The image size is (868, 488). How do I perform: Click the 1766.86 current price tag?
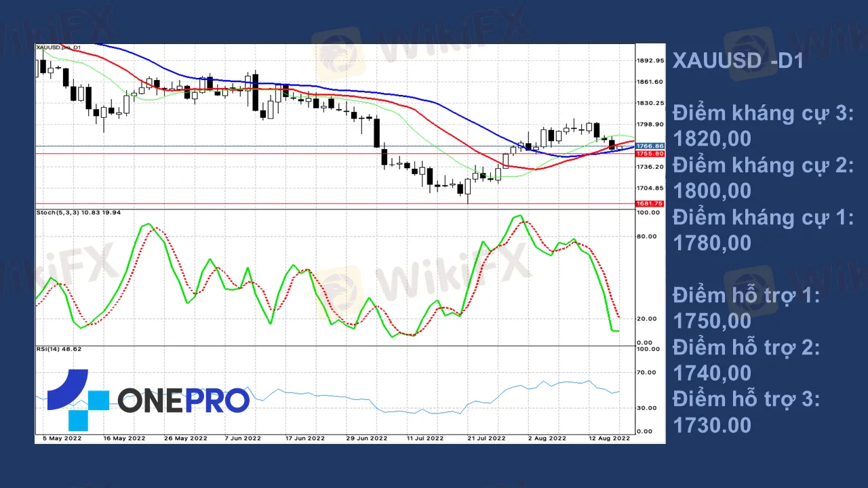point(650,146)
